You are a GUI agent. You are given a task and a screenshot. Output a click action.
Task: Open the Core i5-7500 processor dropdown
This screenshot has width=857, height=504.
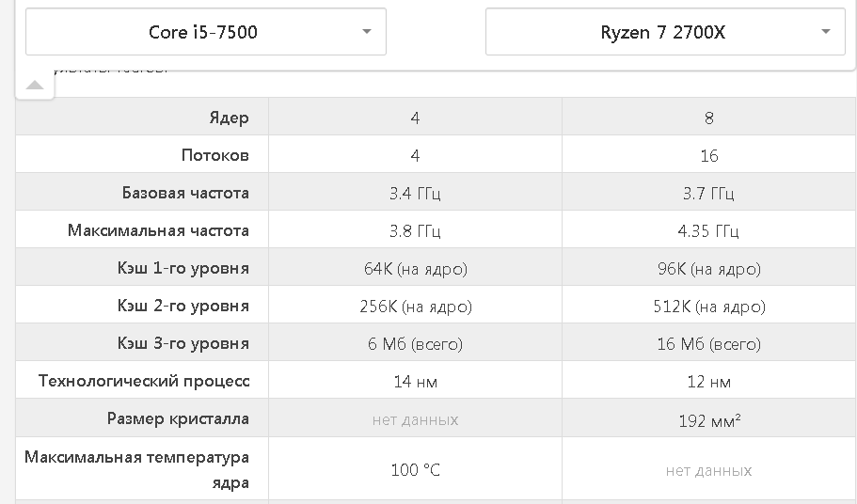point(203,32)
